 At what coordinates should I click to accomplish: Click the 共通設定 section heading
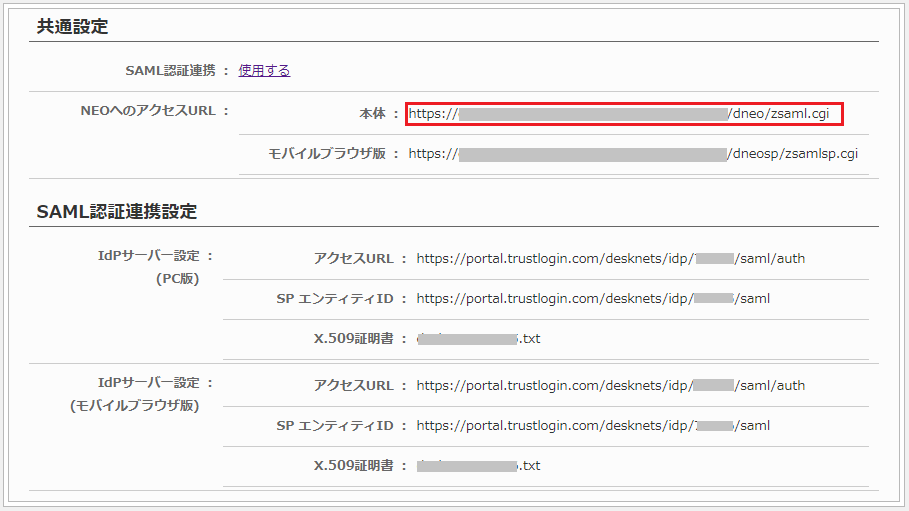tap(72, 27)
